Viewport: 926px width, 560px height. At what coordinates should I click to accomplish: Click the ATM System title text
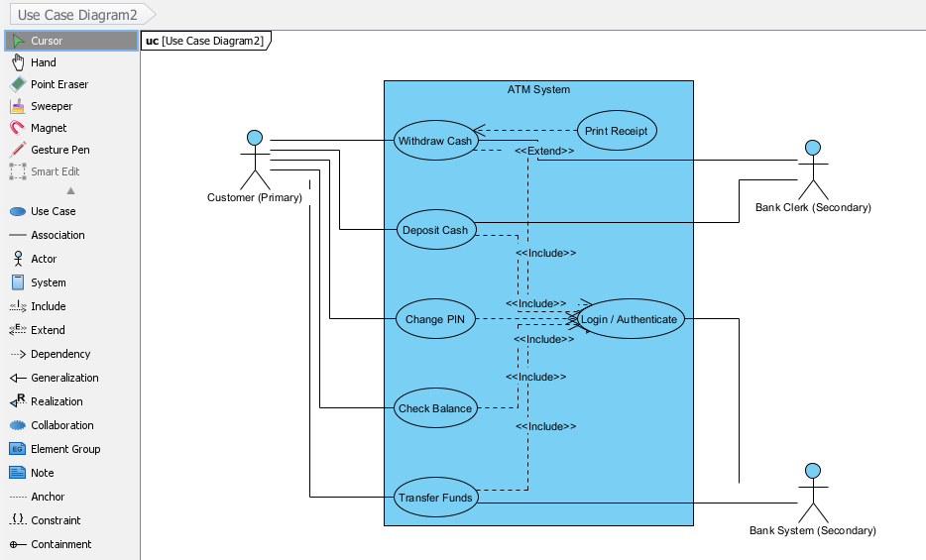coord(538,89)
